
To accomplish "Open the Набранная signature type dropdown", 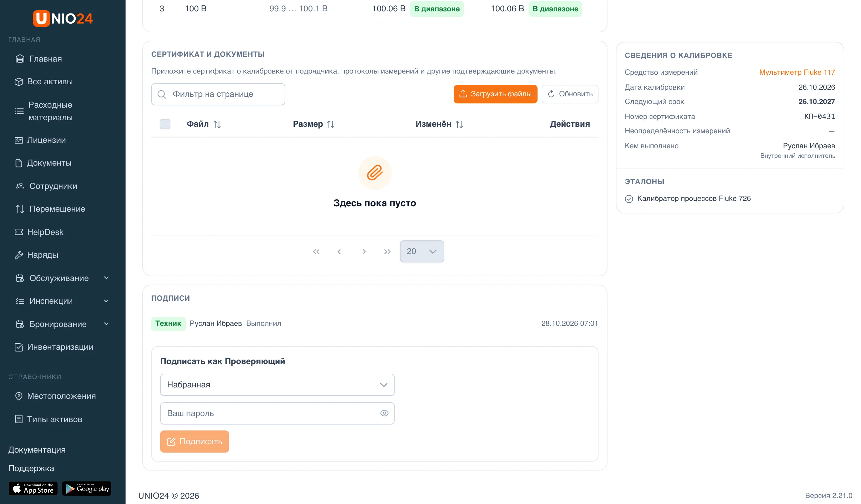I will (277, 385).
